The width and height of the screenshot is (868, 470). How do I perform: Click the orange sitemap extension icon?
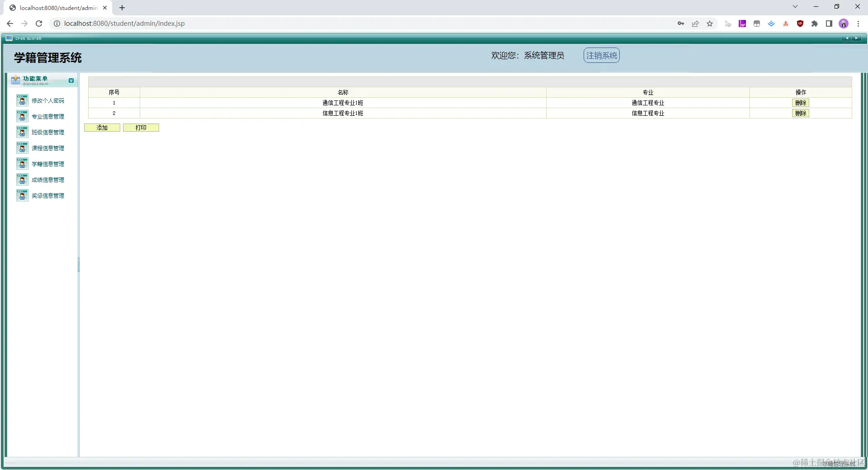786,24
